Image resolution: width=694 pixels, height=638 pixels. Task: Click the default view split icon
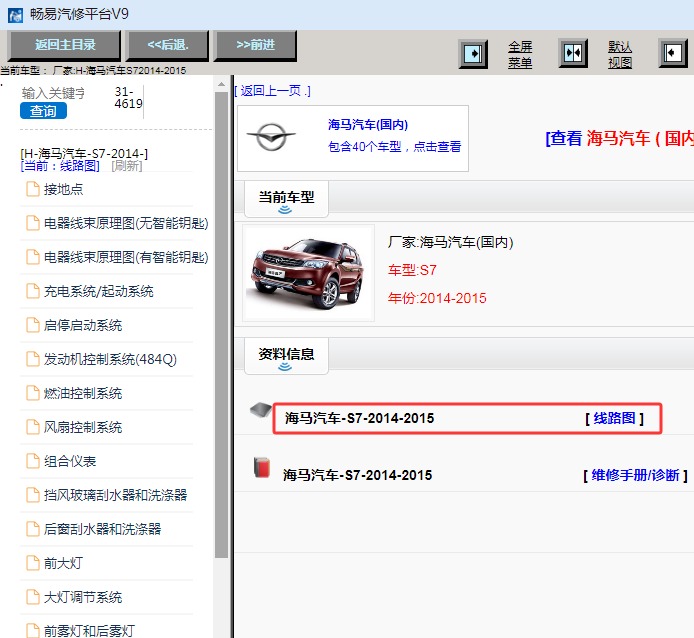(x=573, y=54)
